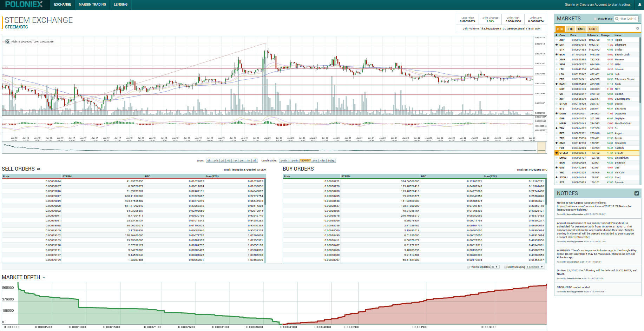Unstar the STEEM market
Screen dimensions: 644x331
(x=557, y=153)
